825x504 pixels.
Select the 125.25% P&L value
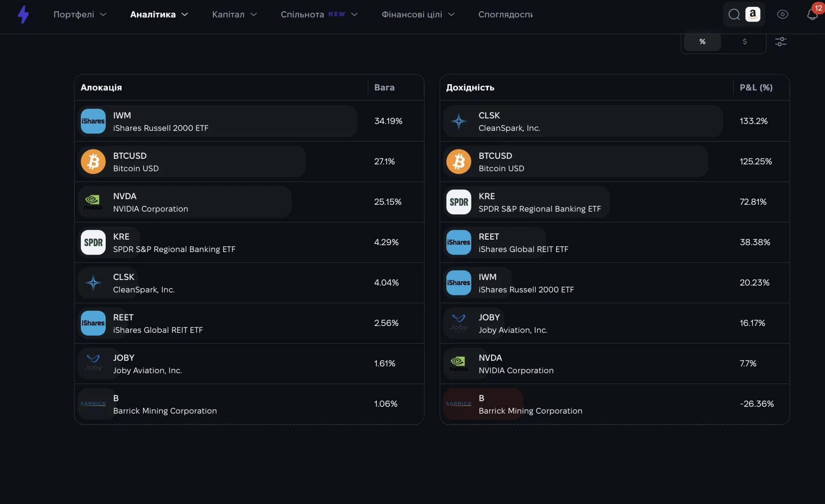pos(755,161)
